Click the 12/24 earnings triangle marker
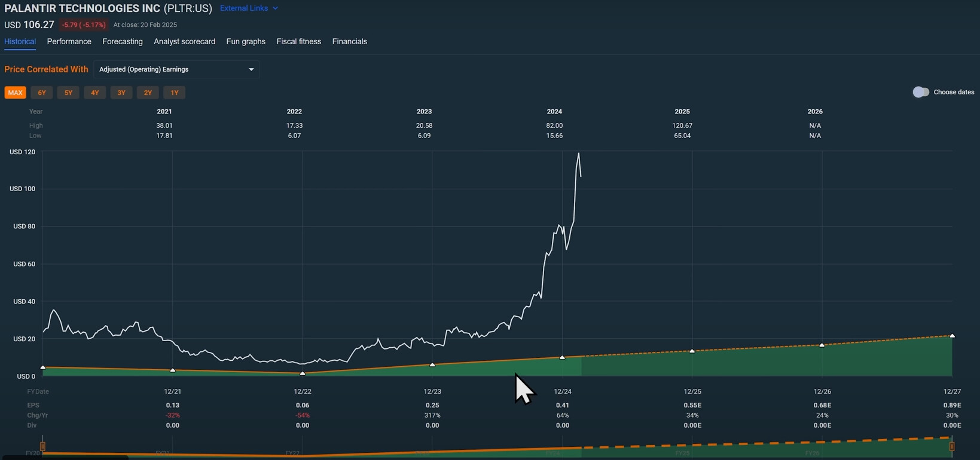This screenshot has height=460, width=980. pyautogui.click(x=562, y=357)
